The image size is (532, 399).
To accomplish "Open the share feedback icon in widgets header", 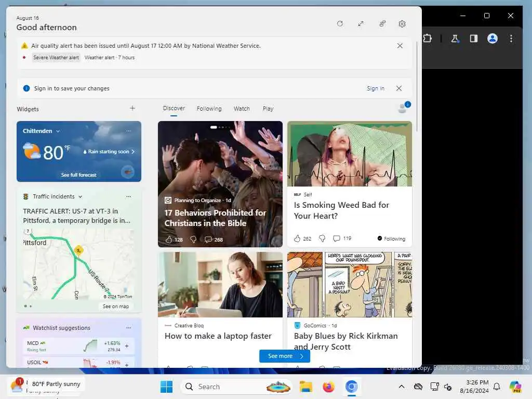I will coord(382,24).
